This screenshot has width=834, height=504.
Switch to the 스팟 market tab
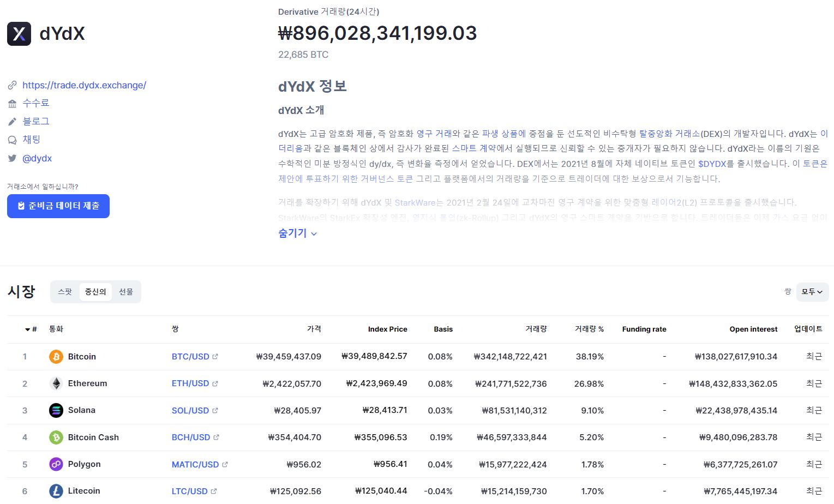(x=65, y=292)
